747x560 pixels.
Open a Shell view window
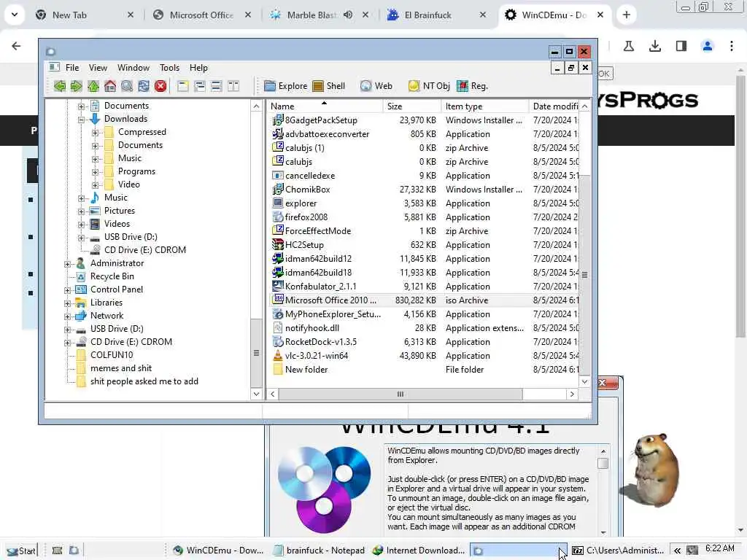329,86
